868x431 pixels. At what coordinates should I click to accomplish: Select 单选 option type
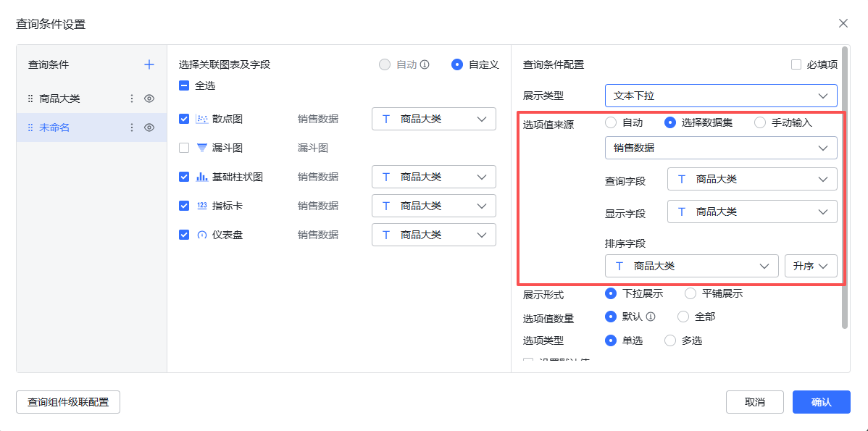[x=611, y=340]
